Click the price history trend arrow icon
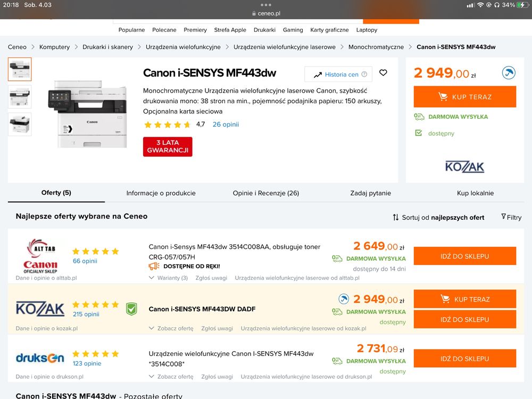The image size is (532, 399). pyautogui.click(x=318, y=74)
